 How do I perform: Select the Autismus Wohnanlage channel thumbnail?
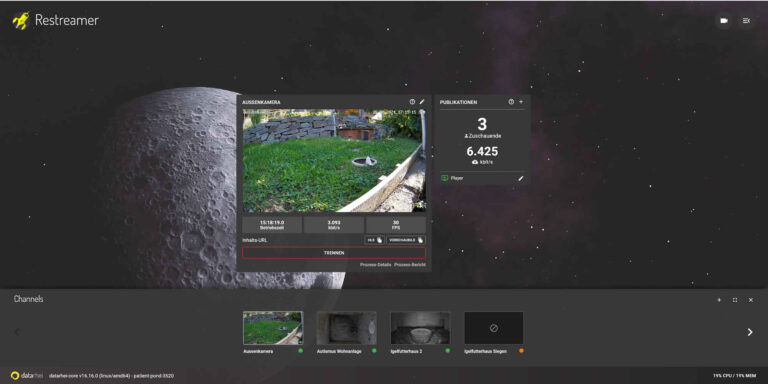point(346,328)
